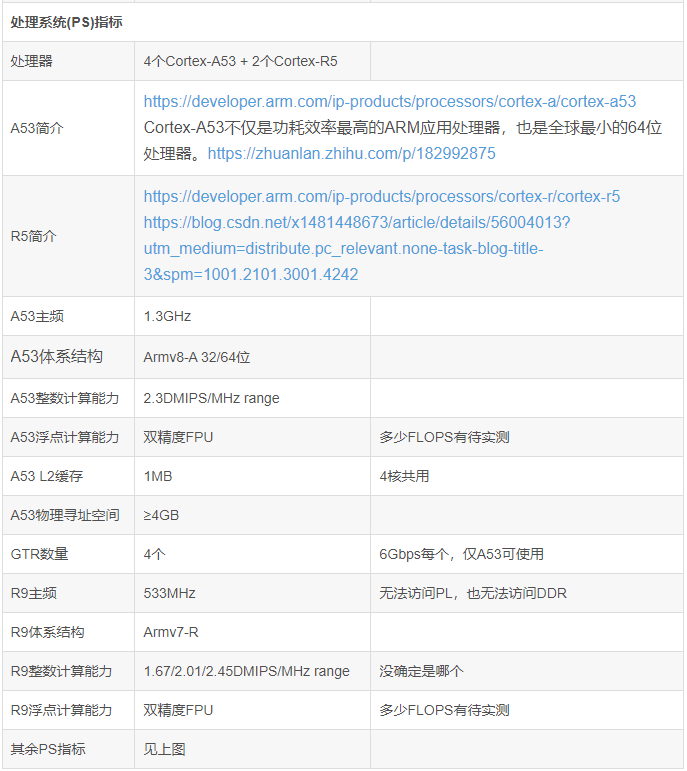
Task: Select the R9体系结构 label
Action: point(47,632)
